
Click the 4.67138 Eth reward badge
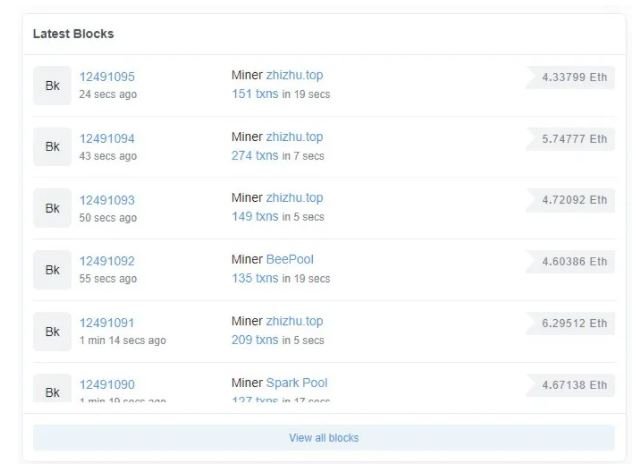tap(570, 385)
